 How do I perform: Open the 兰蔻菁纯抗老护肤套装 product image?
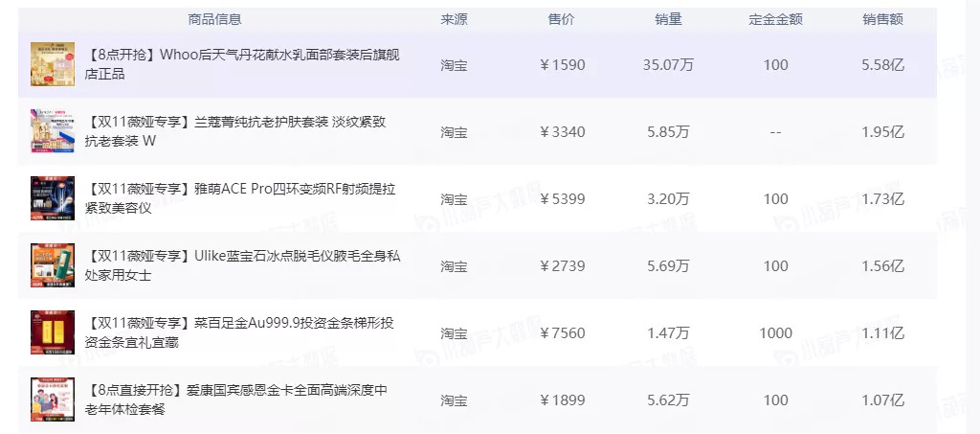53,131
